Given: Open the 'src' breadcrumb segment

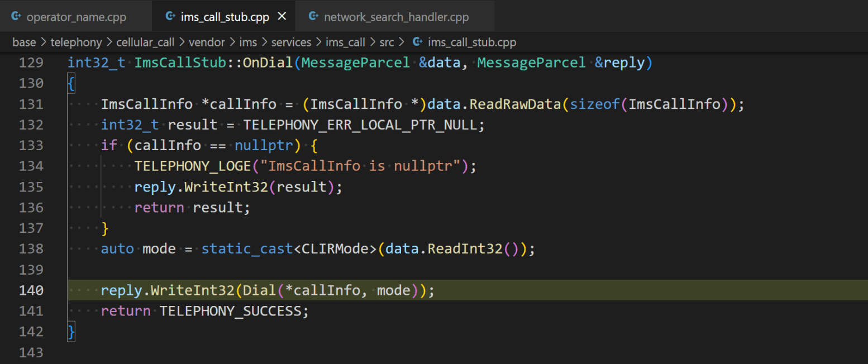Looking at the screenshot, I should coord(387,42).
